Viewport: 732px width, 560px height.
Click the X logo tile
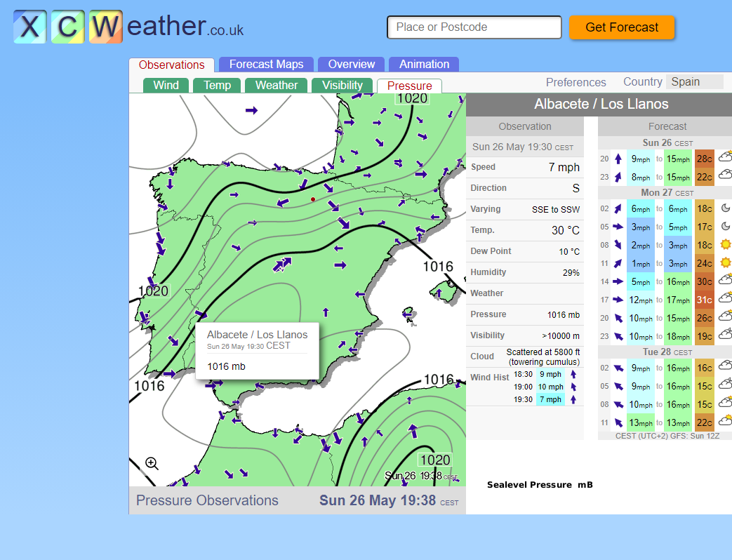point(30,27)
